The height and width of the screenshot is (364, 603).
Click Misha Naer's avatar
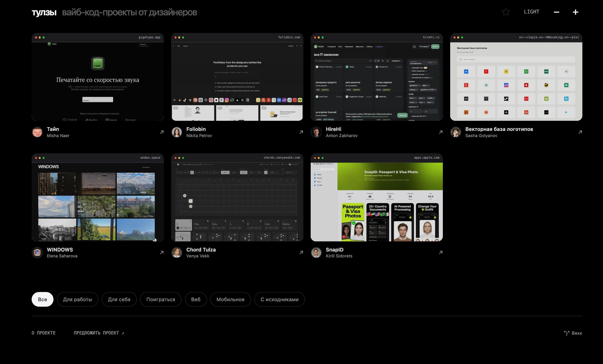coord(37,132)
